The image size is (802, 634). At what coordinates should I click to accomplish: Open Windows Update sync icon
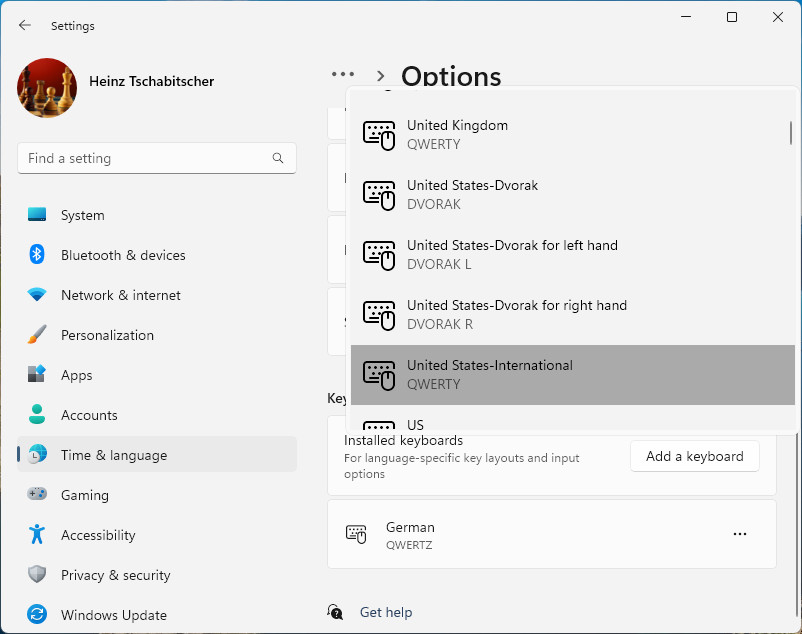coord(37,614)
